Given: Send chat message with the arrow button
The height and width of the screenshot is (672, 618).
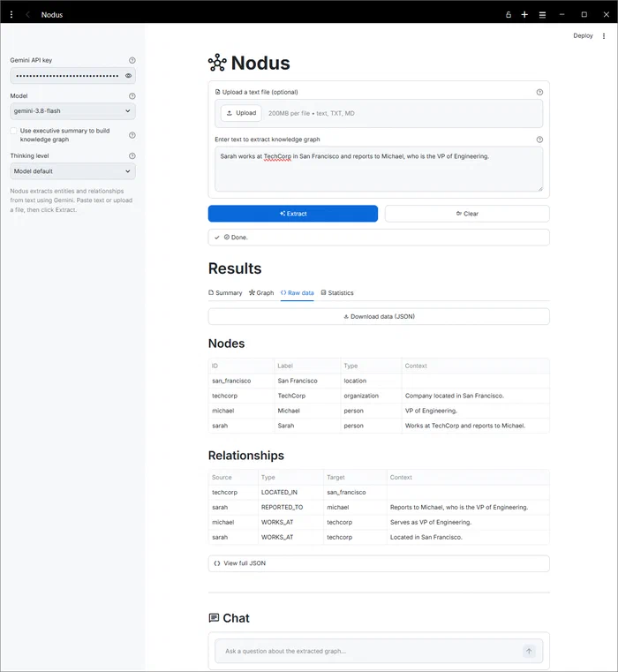Looking at the screenshot, I should [529, 651].
